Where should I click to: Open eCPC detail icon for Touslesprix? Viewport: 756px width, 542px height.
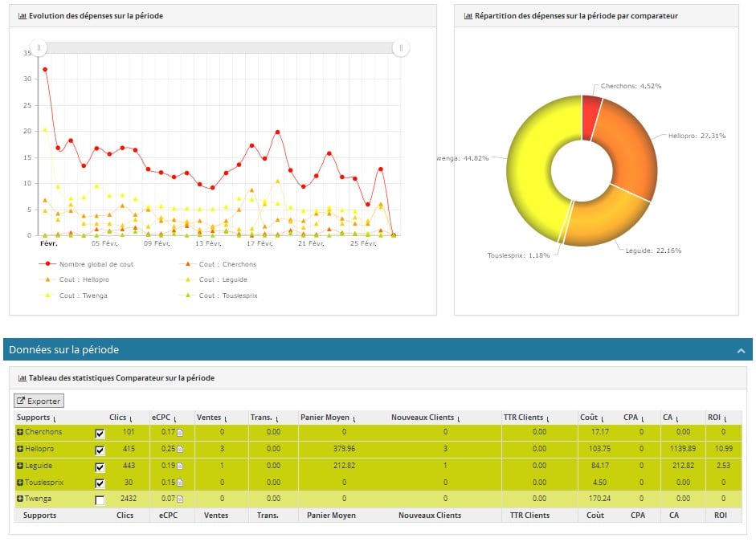click(x=180, y=483)
